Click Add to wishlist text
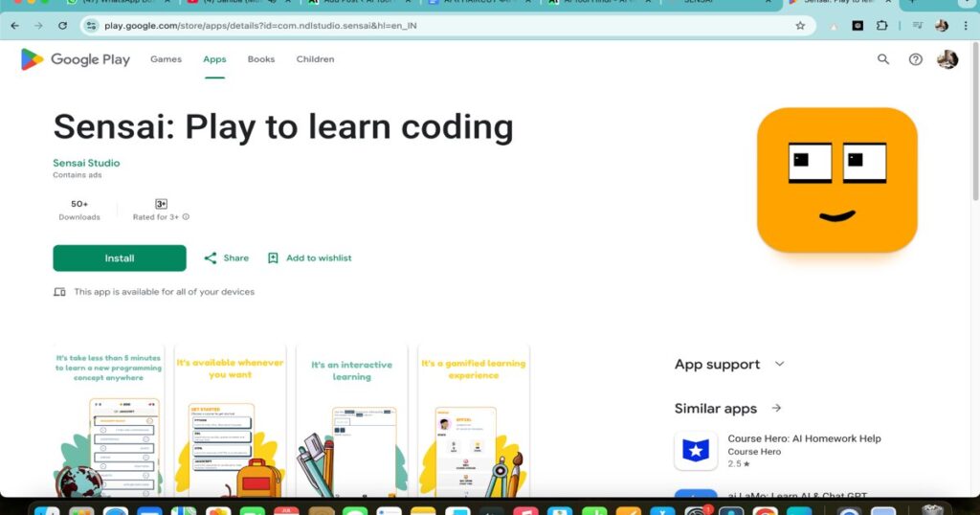Image resolution: width=980 pixels, height=515 pixels. pos(319,258)
